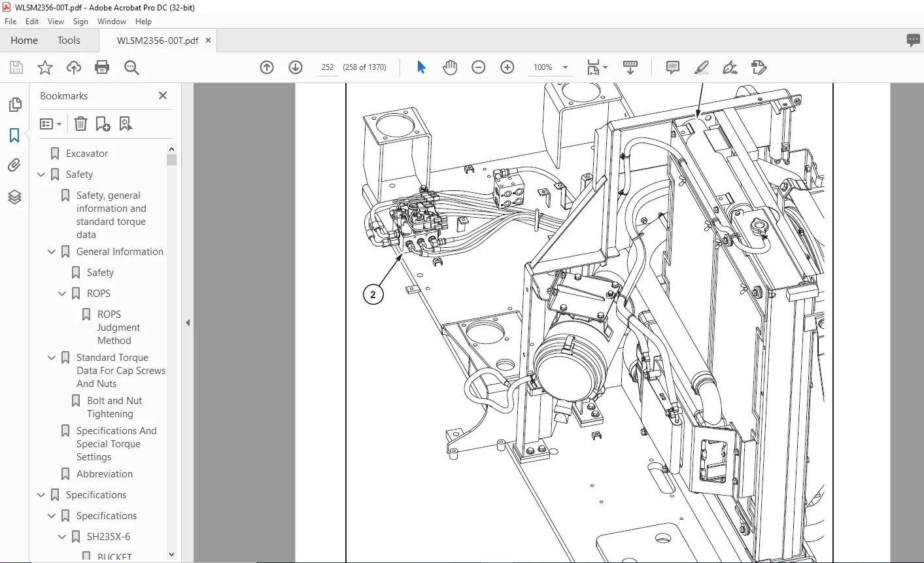This screenshot has height=563, width=924.
Task: Open the Help menu
Action: [143, 22]
